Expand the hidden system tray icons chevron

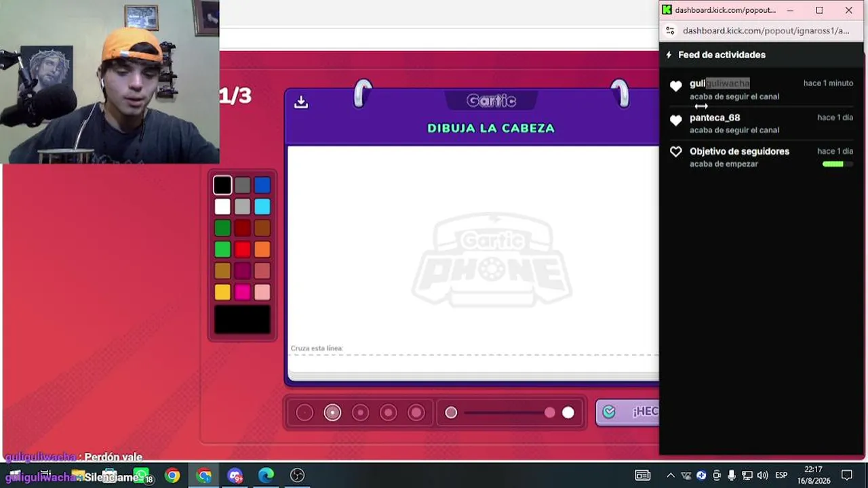[x=670, y=476]
